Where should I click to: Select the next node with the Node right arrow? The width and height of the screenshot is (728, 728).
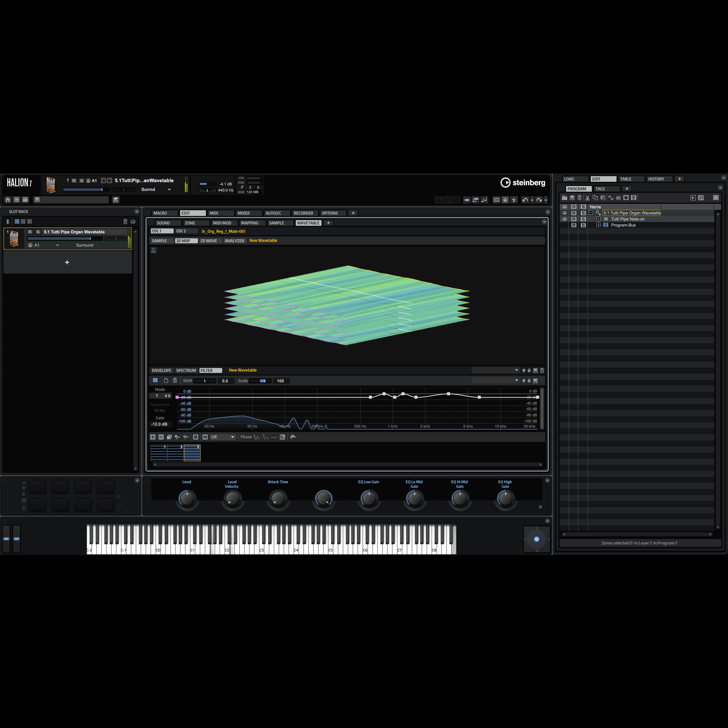(169, 396)
